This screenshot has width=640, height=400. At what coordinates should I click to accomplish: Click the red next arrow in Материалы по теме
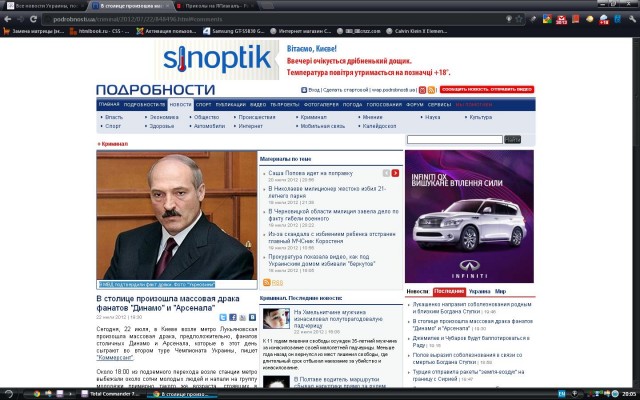pyautogui.click(x=395, y=173)
